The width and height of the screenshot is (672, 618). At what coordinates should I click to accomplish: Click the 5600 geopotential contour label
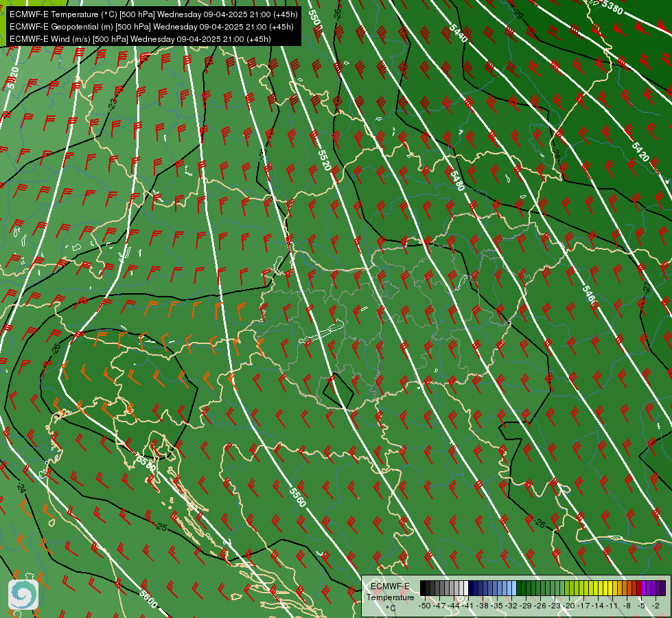pyautogui.click(x=148, y=599)
